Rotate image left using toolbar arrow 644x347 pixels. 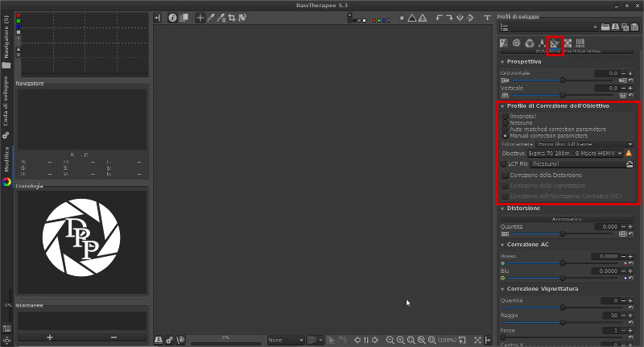(440, 18)
